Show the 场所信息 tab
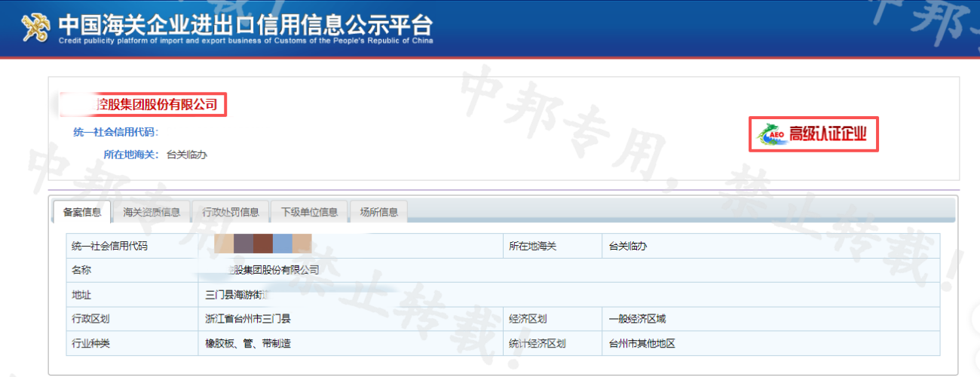980x377 pixels. tap(378, 213)
